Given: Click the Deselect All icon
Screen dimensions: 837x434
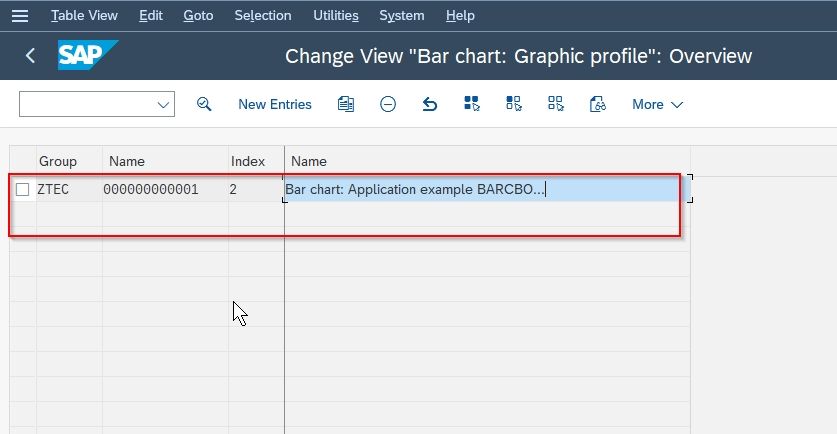Looking at the screenshot, I should [556, 104].
